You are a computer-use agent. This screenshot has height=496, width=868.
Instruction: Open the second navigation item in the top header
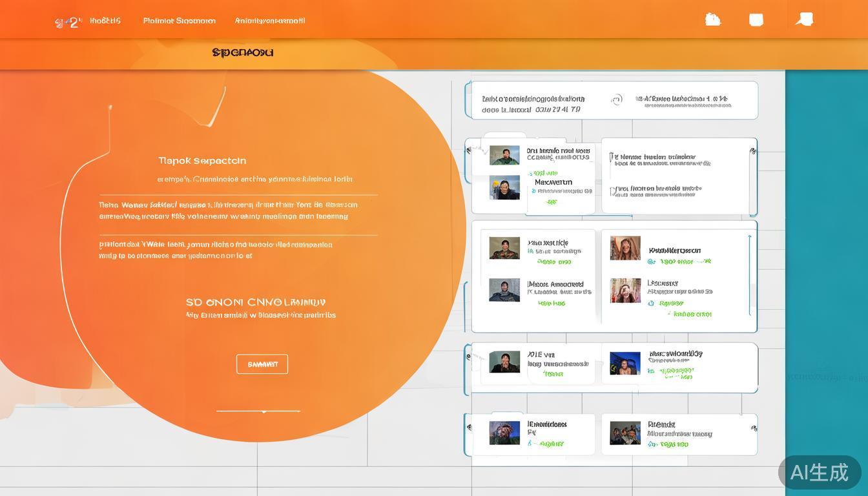point(179,21)
